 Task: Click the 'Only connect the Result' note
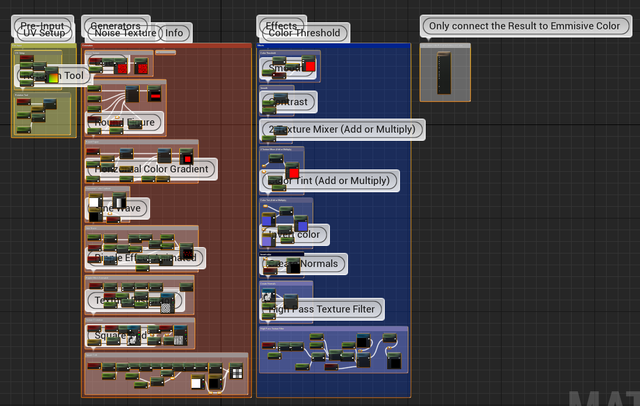coord(525,26)
